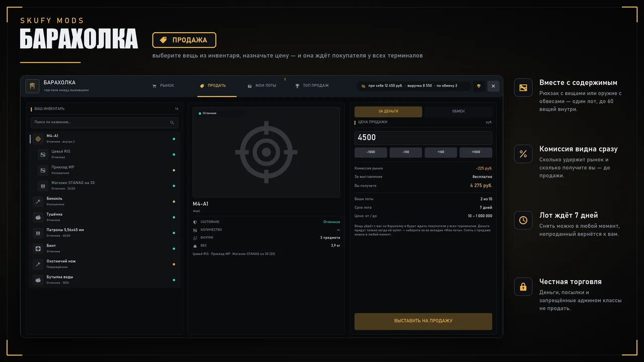Decrease price by 100
Viewport: 644px width, 362px height.
(x=406, y=152)
